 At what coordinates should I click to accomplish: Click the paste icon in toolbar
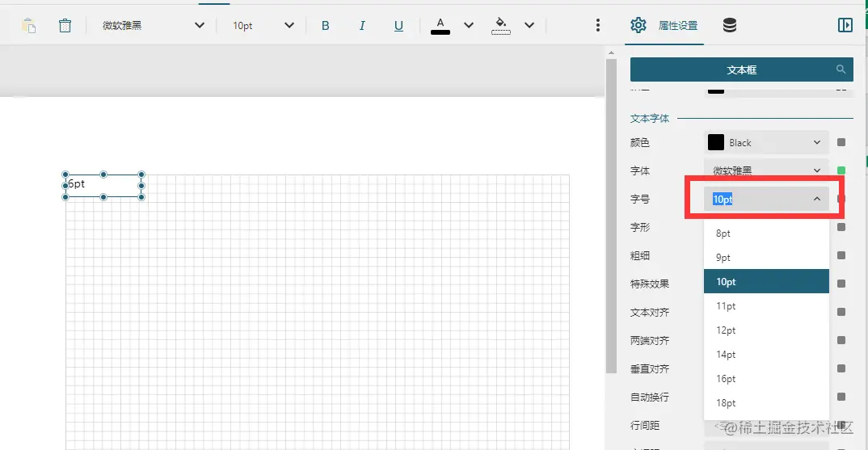pos(29,26)
